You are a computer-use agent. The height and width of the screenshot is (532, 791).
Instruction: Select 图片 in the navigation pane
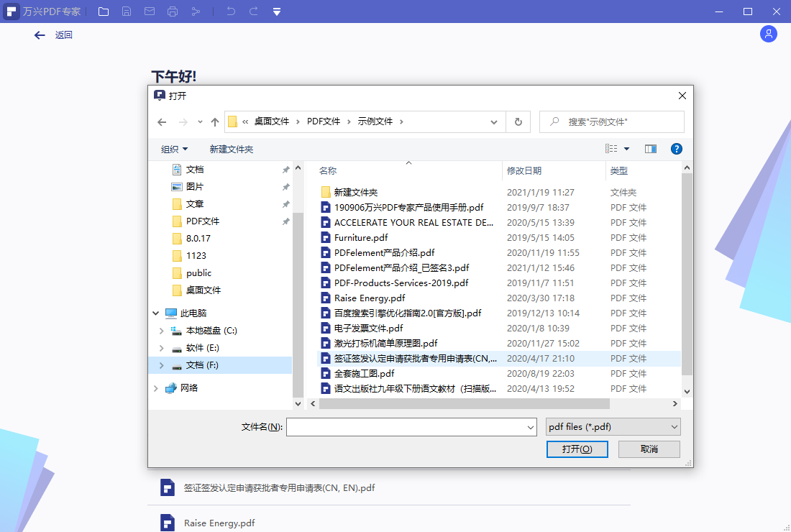(195, 187)
